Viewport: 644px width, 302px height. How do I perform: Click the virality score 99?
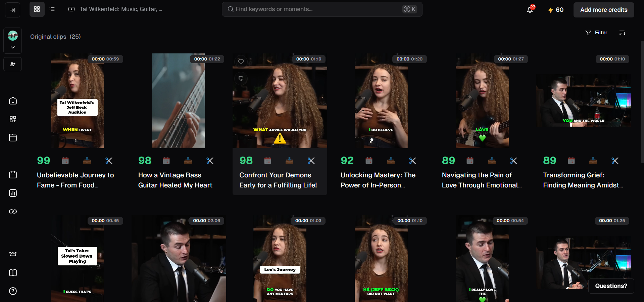(x=44, y=161)
